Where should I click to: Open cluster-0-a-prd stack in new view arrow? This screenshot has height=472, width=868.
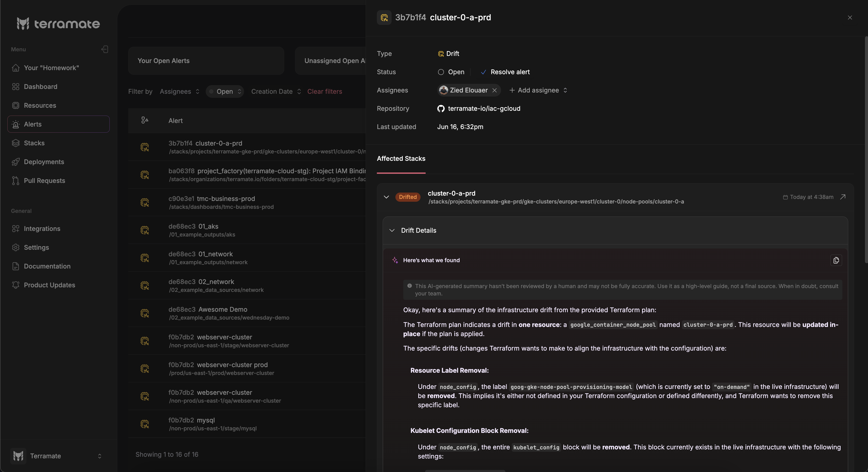click(x=843, y=197)
